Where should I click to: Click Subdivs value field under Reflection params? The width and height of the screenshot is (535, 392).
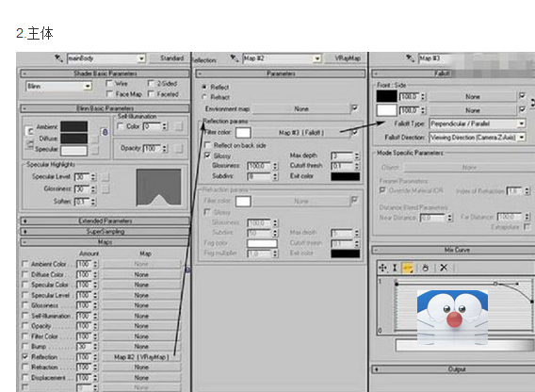(260, 176)
